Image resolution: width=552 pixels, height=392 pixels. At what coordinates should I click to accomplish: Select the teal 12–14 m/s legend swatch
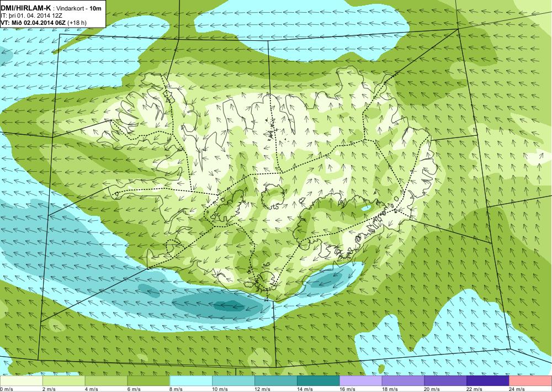pos(275,381)
